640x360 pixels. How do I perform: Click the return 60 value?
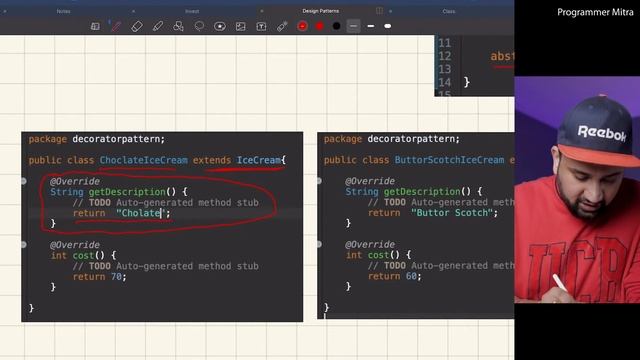[x=411, y=276]
